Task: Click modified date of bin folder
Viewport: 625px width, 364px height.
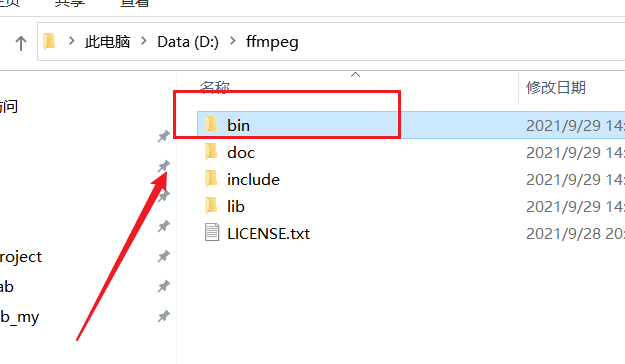Action: [x=575, y=126]
